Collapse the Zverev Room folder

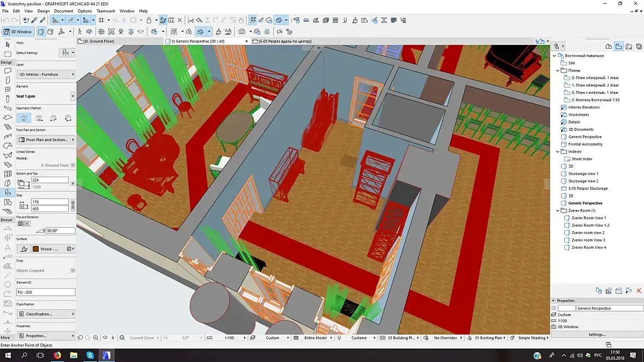557,210
